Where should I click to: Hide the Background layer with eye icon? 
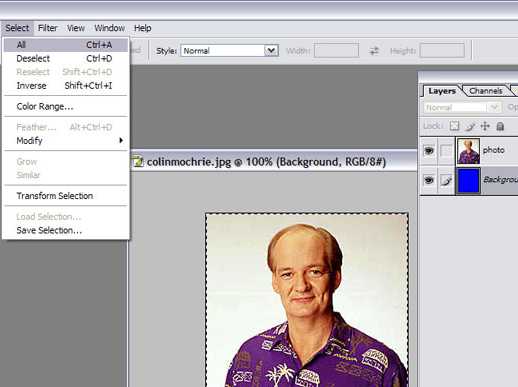click(429, 180)
